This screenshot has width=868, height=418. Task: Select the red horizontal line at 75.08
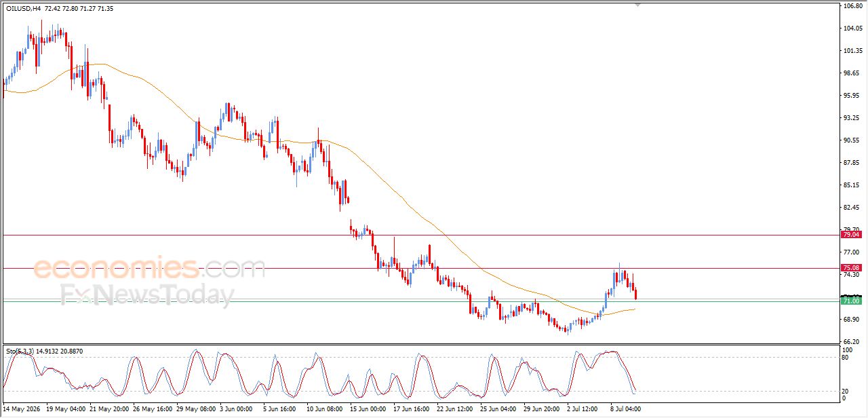(420, 268)
